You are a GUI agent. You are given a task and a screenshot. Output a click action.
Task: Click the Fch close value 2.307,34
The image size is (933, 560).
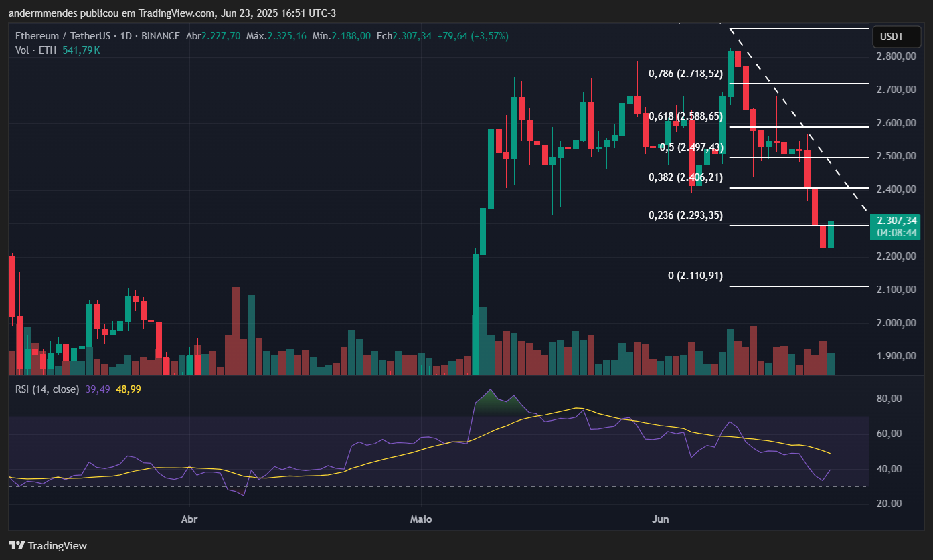tap(412, 36)
